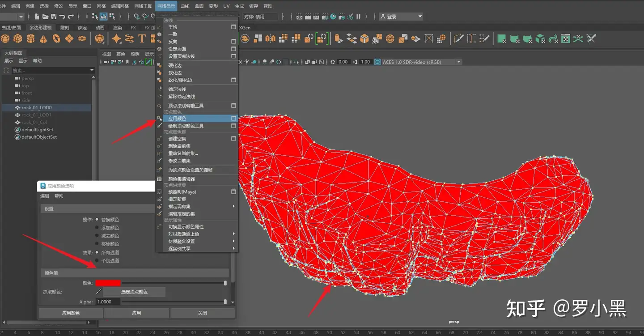Click the polygon torus shelf icon
This screenshot has width=644, height=336.
click(x=56, y=39)
